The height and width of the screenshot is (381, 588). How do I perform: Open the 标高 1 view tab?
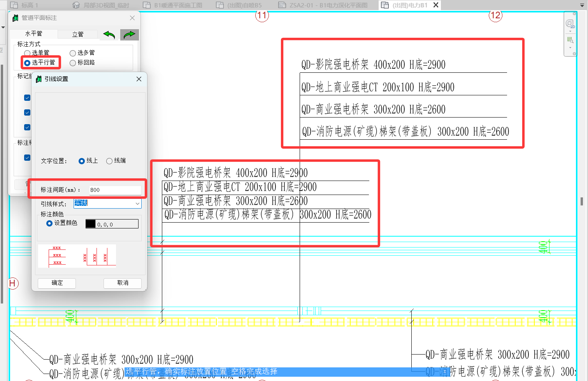[x=30, y=5]
